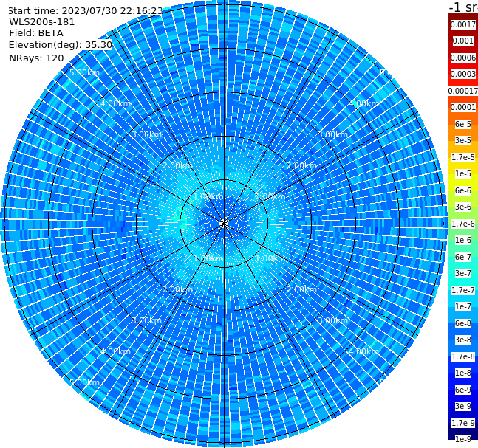This screenshot has width=478, height=448.
Task: Select colorbar value 6e-6
Action: tap(463, 190)
